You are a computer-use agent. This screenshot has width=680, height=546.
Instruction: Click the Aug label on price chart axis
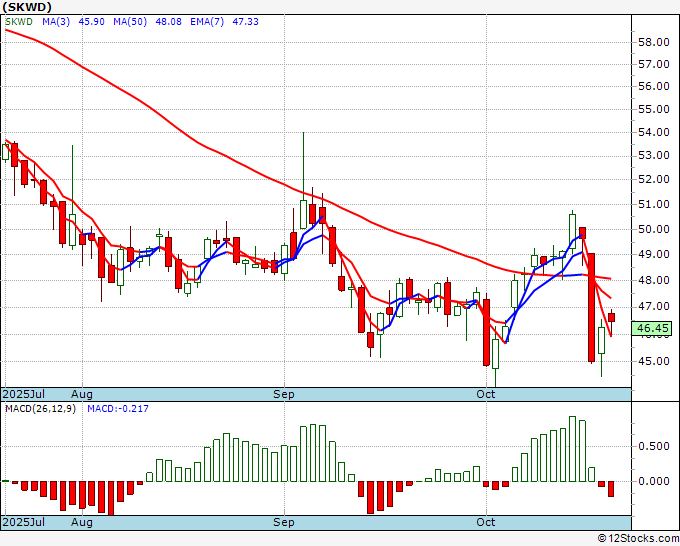pyautogui.click(x=82, y=394)
